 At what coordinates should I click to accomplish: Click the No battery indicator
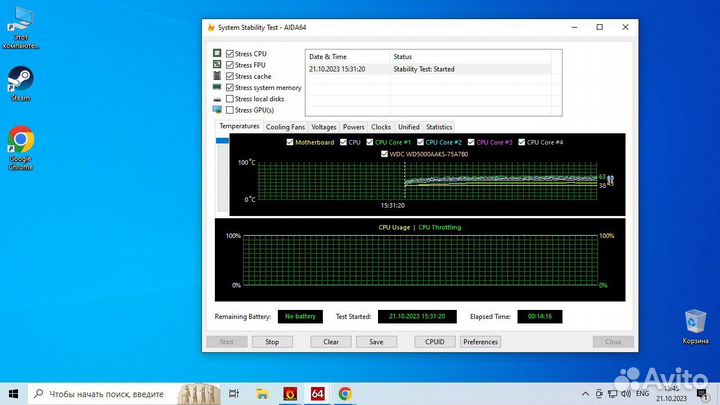tap(300, 316)
